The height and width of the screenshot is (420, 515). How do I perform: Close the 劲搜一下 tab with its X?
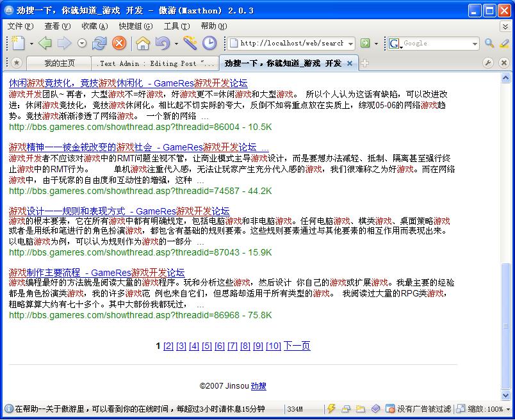tap(350, 63)
